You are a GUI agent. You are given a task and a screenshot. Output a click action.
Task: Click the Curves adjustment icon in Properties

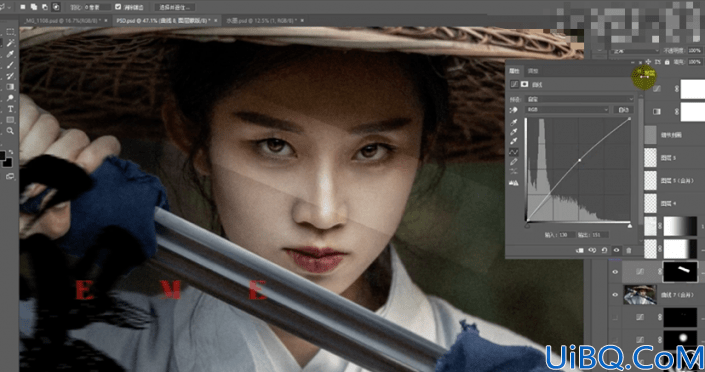click(514, 85)
